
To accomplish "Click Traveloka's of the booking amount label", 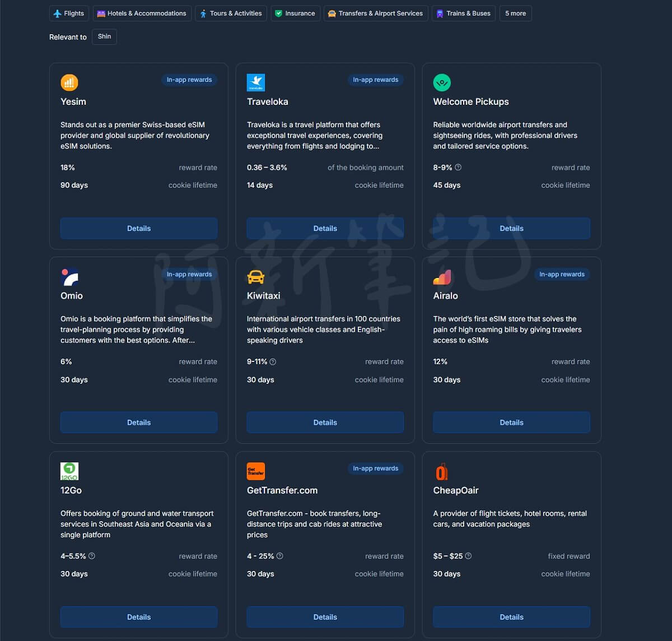I will pos(366,168).
